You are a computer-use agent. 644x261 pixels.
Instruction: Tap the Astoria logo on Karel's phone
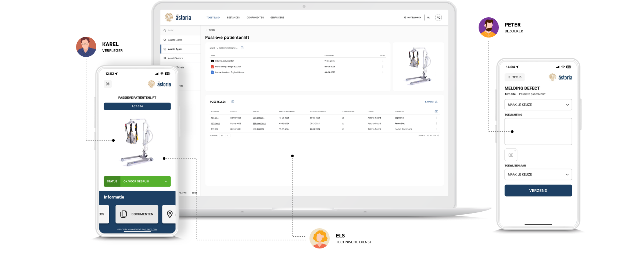(160, 84)
